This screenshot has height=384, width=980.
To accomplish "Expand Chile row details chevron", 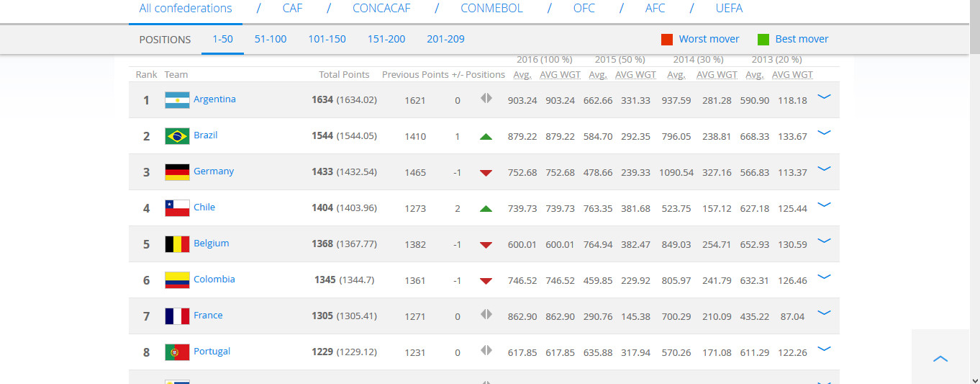I will (825, 204).
